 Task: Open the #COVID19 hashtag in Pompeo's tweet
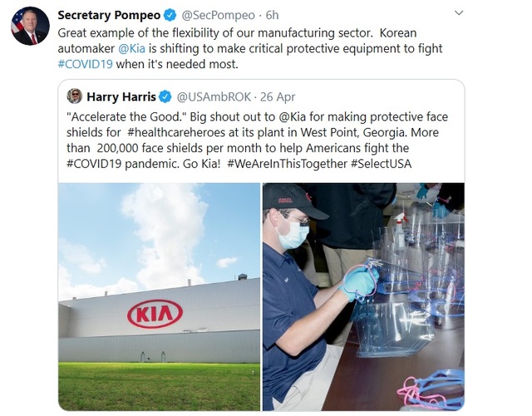click(x=85, y=64)
